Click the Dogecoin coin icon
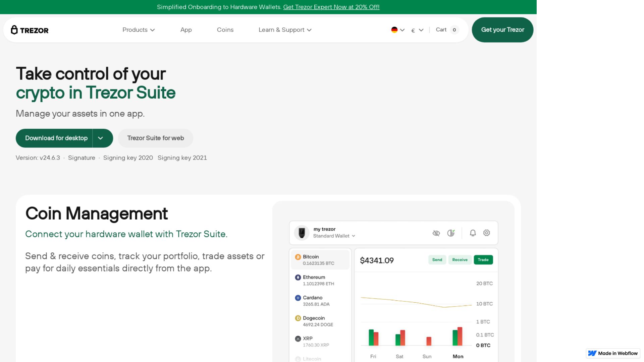Screen dimensions: 644x362 pos(298,318)
